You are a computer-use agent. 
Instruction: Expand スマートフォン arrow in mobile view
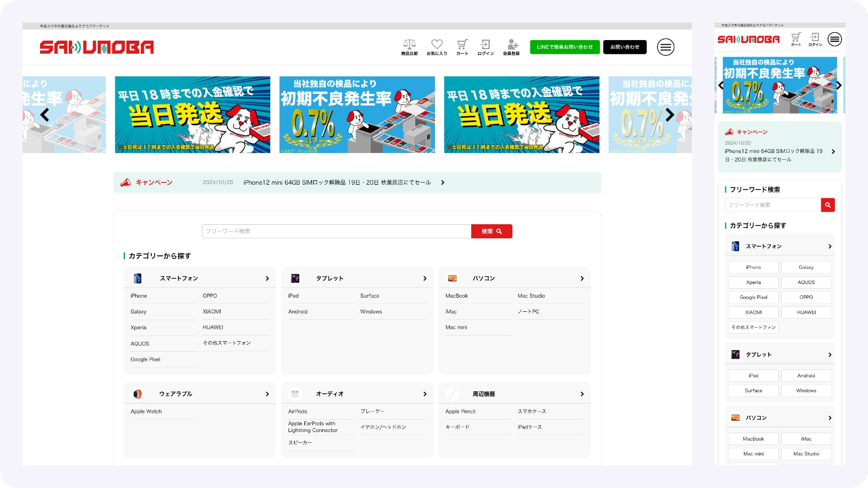coord(830,246)
